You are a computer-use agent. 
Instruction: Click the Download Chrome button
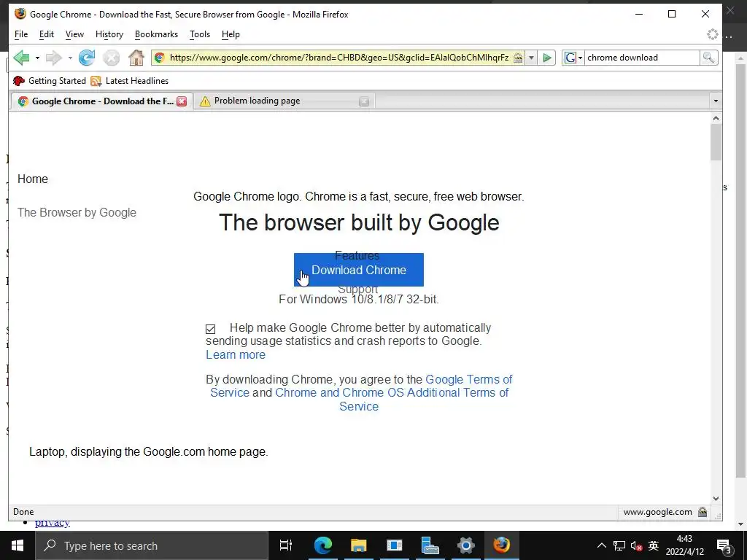(x=359, y=270)
